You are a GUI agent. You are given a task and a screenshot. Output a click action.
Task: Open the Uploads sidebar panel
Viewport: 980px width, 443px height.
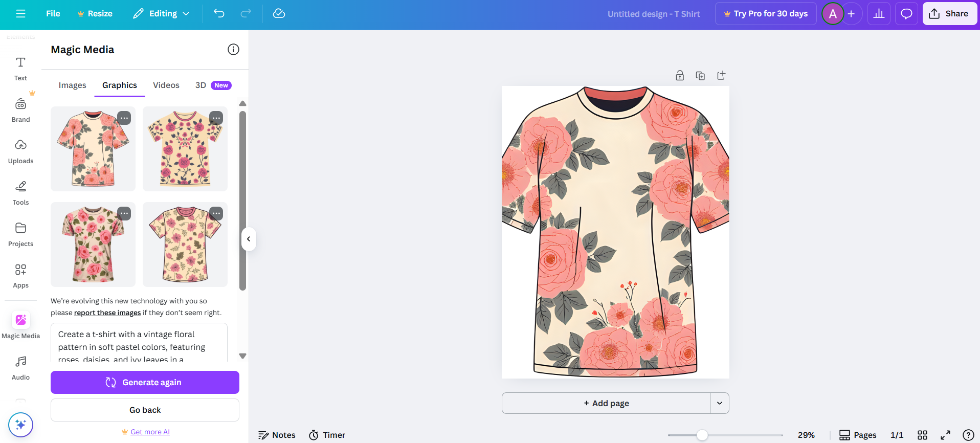tap(20, 151)
